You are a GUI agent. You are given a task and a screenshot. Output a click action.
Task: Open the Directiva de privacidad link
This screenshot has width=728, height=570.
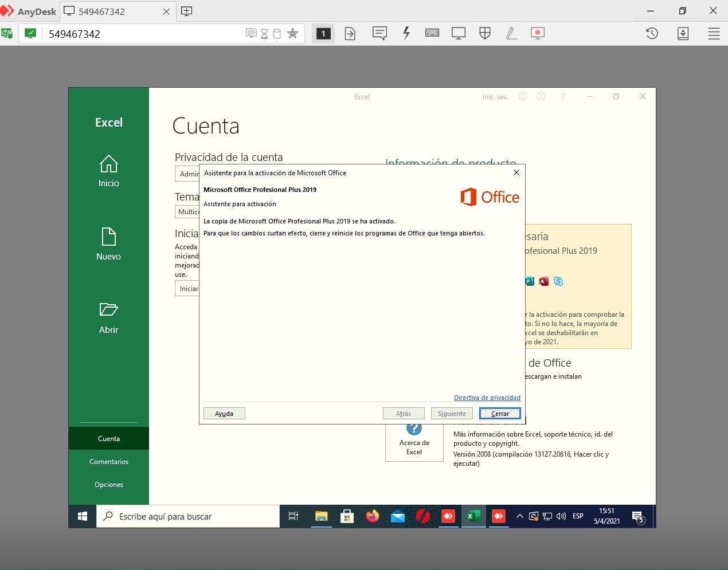point(487,397)
